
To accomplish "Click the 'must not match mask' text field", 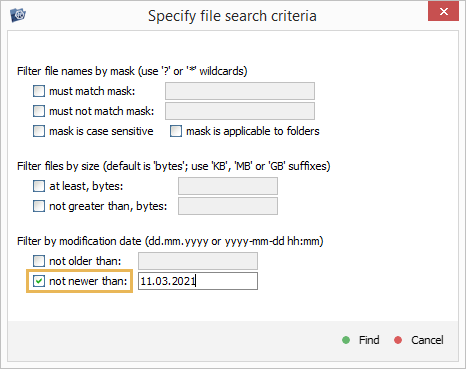I will tap(240, 111).
